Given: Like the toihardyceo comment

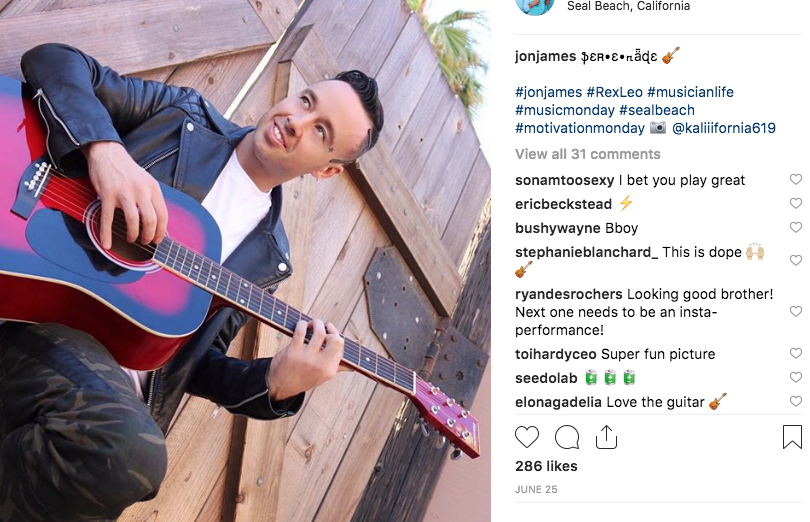Looking at the screenshot, I should tap(796, 354).
